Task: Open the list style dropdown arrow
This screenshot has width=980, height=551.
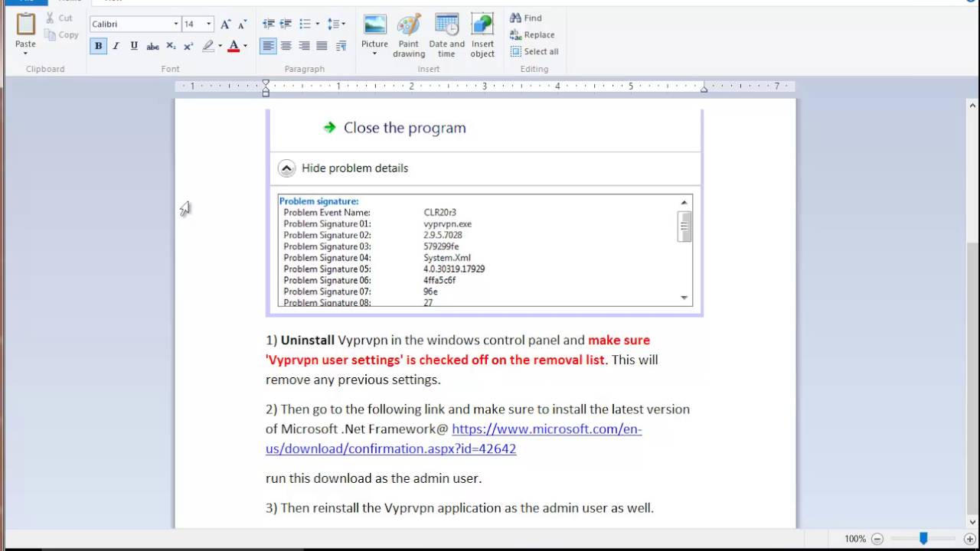Action: pyautogui.click(x=318, y=24)
